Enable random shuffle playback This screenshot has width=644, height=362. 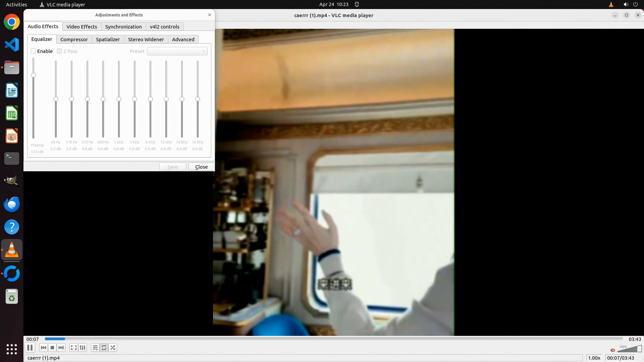click(x=113, y=348)
